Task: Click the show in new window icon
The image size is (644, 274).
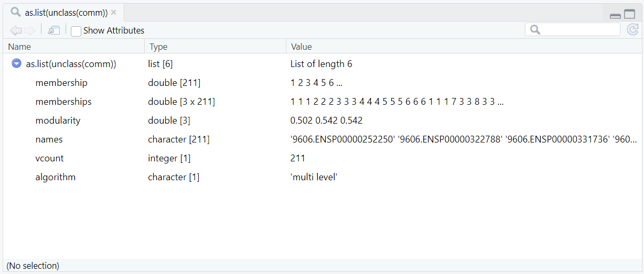Action: (53, 30)
